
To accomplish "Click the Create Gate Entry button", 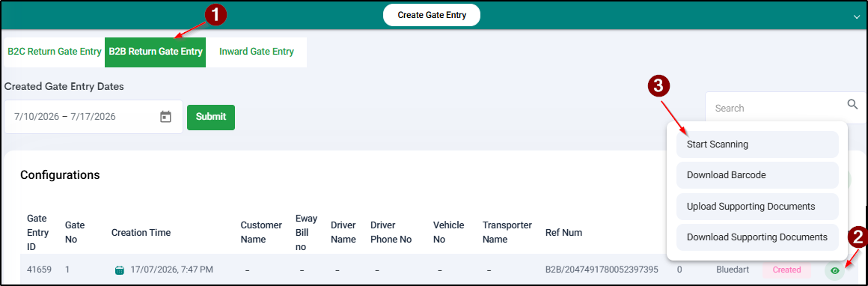I will pyautogui.click(x=432, y=15).
